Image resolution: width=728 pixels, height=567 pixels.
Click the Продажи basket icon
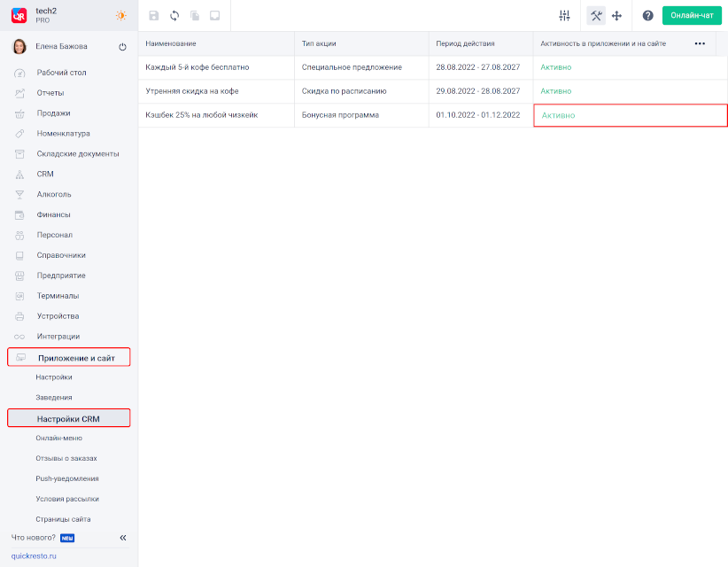click(19, 113)
